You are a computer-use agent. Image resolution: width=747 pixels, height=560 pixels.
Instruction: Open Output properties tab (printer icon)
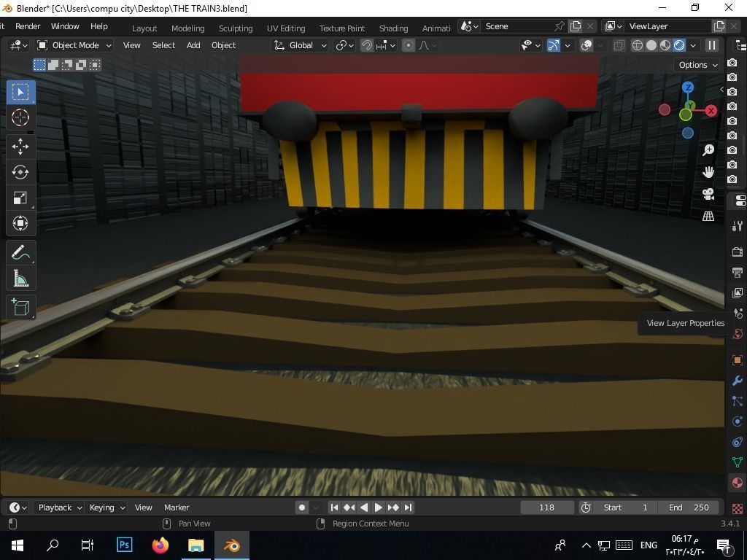coord(738,273)
